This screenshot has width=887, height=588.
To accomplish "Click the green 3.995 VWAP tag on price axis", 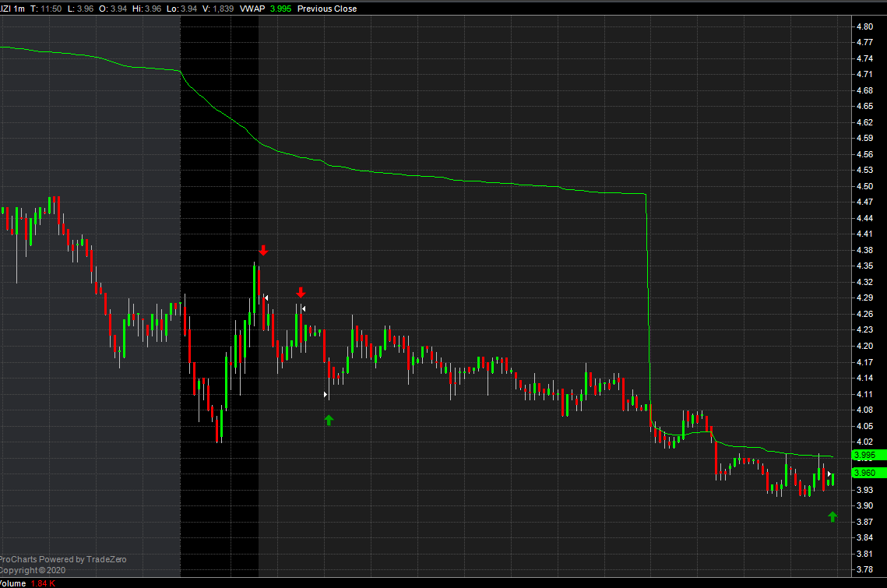I will tap(869, 455).
